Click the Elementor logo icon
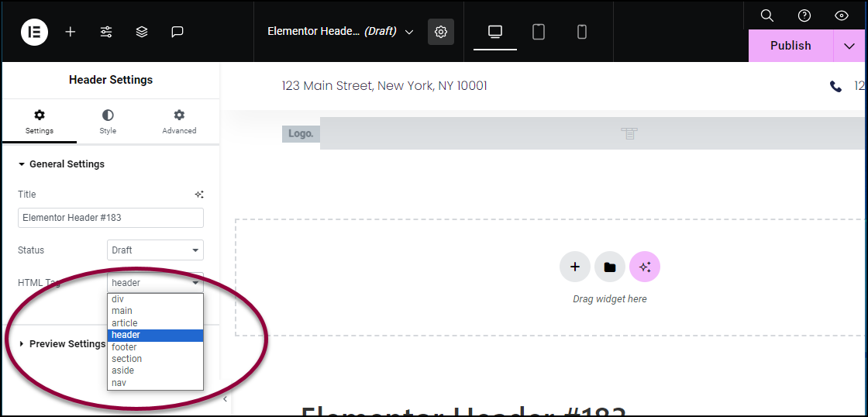The height and width of the screenshot is (417, 868). [x=34, y=32]
